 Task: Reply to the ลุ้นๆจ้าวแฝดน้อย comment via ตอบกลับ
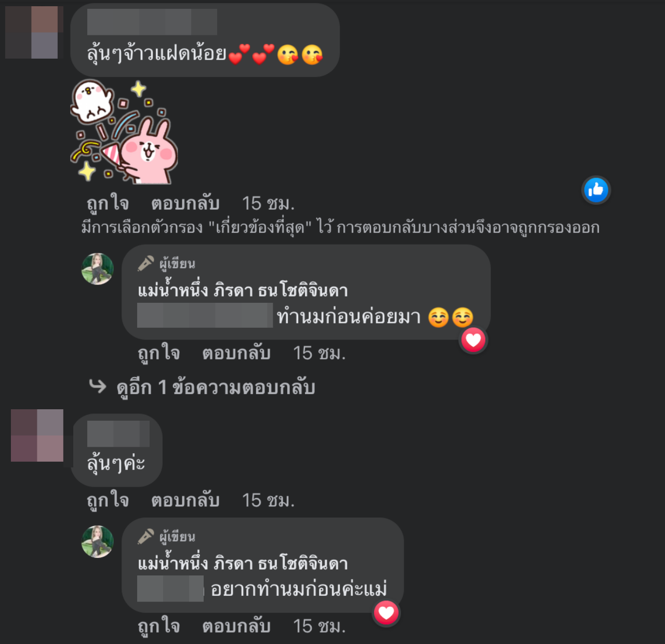coord(185,203)
